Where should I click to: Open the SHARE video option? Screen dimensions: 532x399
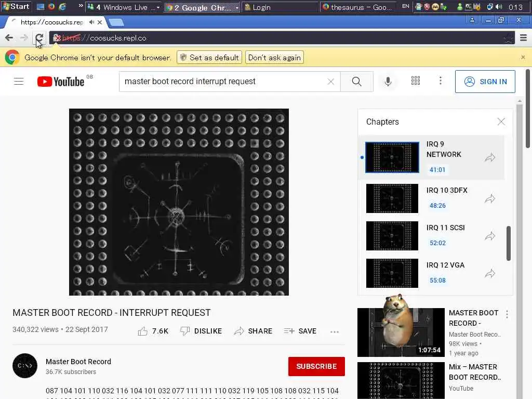click(x=253, y=331)
